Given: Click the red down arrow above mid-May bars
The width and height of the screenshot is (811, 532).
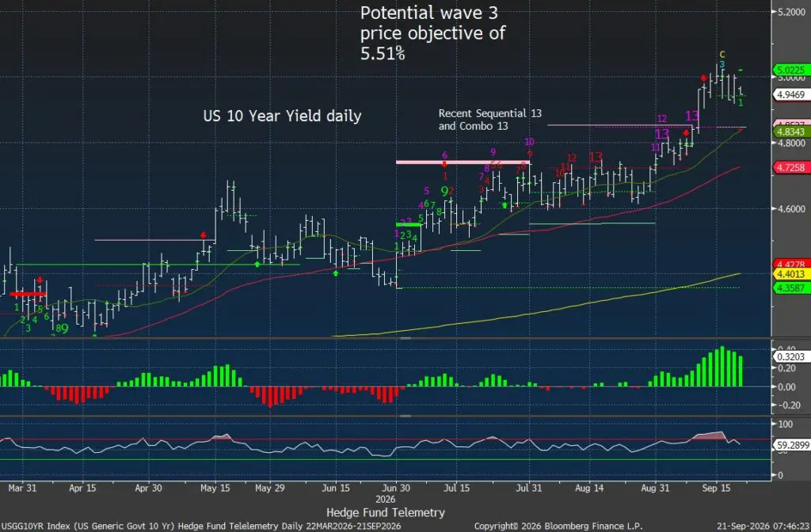Looking at the screenshot, I should [204, 235].
